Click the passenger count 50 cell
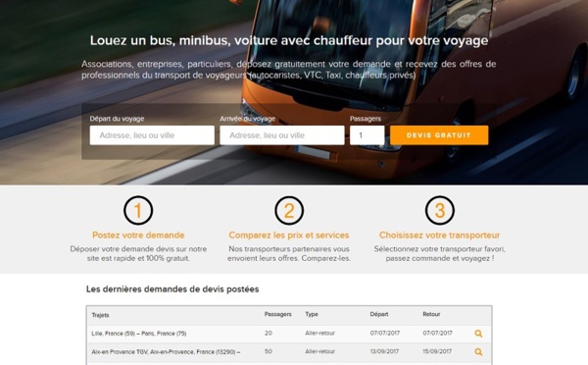 [269, 351]
